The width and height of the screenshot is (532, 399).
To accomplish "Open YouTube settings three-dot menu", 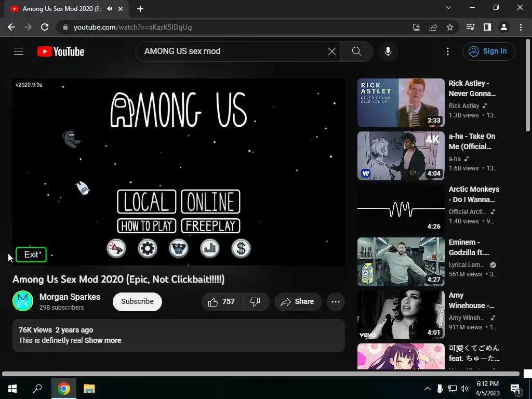I will point(447,51).
